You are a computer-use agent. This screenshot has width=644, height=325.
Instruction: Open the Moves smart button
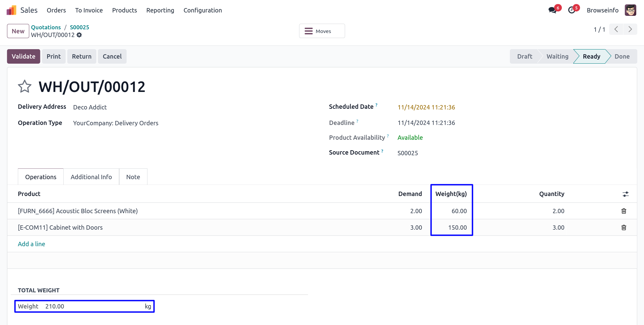click(321, 31)
